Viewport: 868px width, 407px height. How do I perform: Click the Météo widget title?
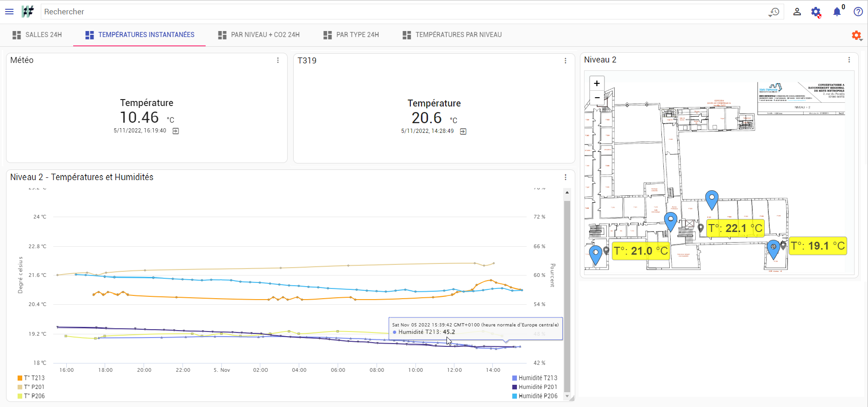click(22, 60)
